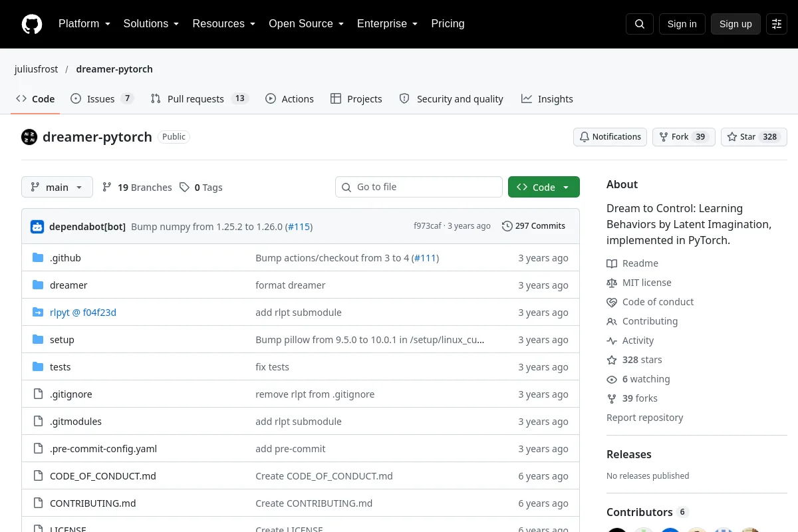798x532 pixels.
Task: Click the dreamer folder icon
Action: 38,285
